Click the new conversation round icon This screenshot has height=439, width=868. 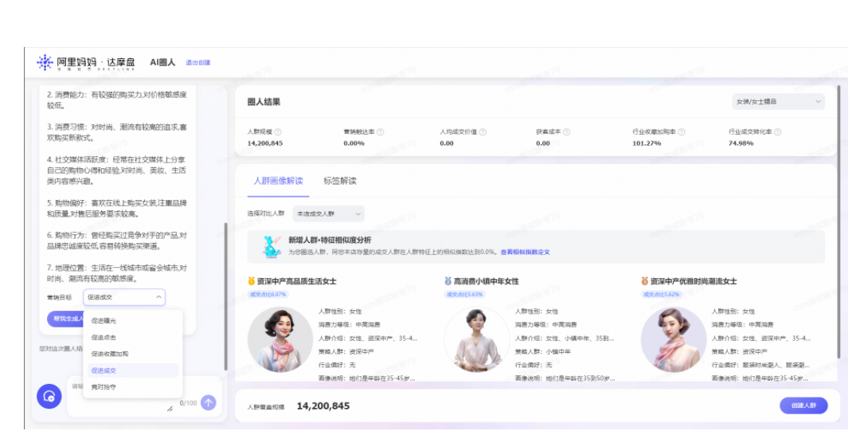point(49,396)
